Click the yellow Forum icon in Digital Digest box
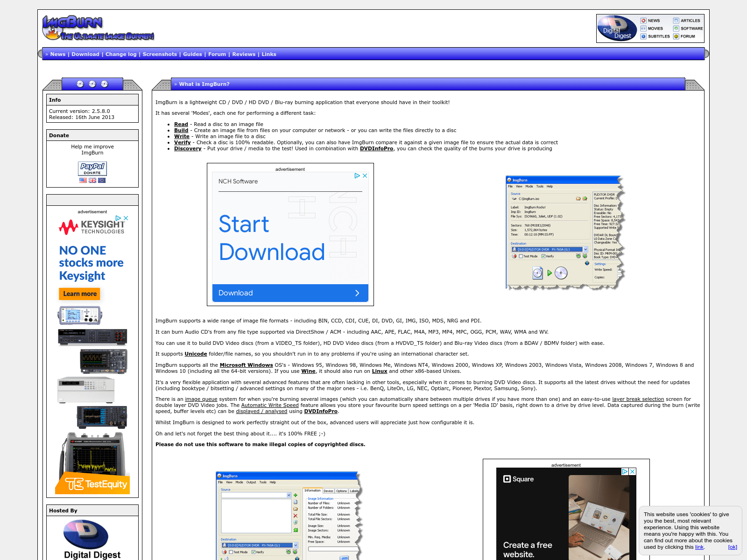The image size is (747, 560). tap(676, 36)
